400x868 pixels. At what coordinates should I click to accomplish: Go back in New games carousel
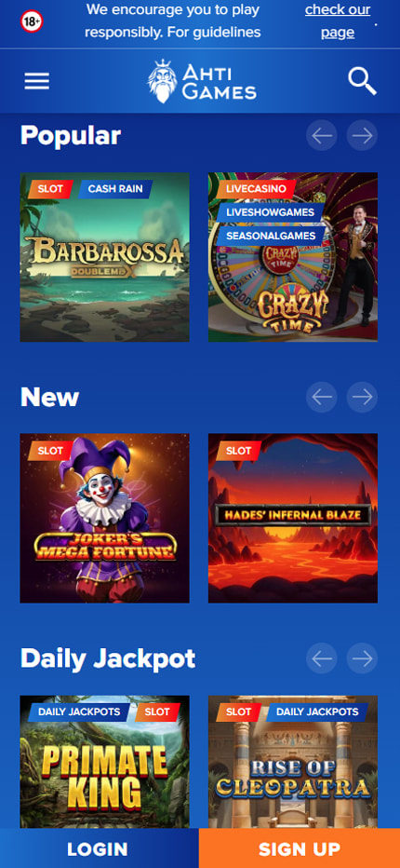pos(322,397)
